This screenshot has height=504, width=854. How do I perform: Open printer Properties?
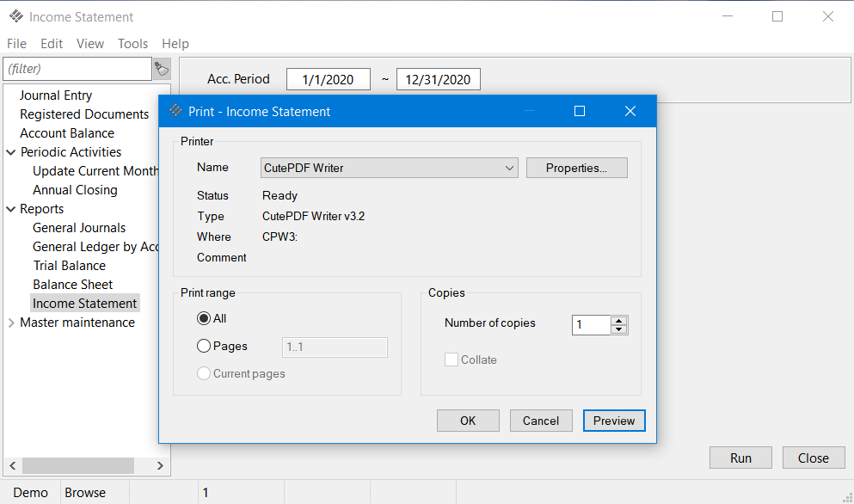(576, 168)
